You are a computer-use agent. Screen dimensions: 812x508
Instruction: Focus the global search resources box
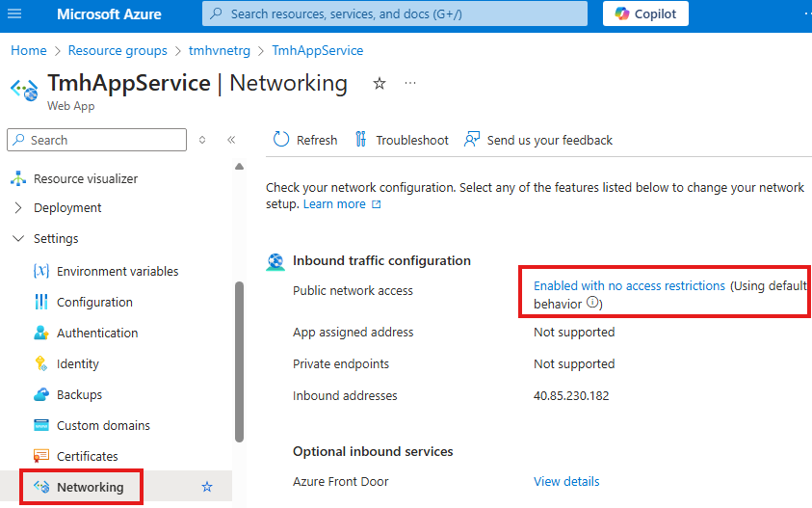point(395,13)
